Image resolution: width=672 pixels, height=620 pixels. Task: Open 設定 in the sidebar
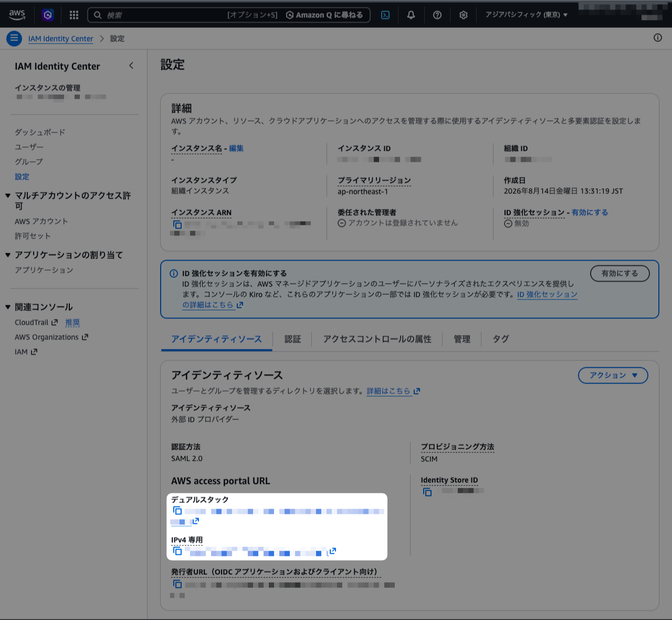point(22,177)
